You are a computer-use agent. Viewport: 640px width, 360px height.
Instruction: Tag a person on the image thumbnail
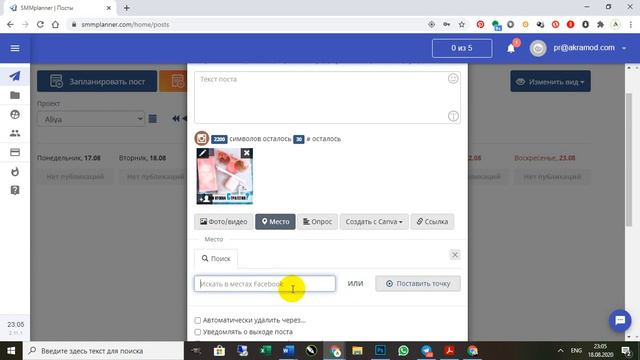(x=204, y=199)
